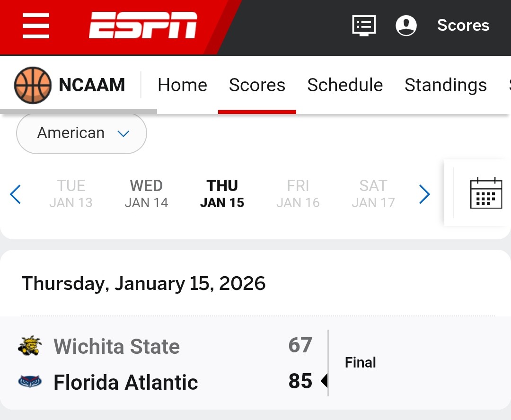Open the hamburger menu icon
The width and height of the screenshot is (511, 420).
coord(36,26)
